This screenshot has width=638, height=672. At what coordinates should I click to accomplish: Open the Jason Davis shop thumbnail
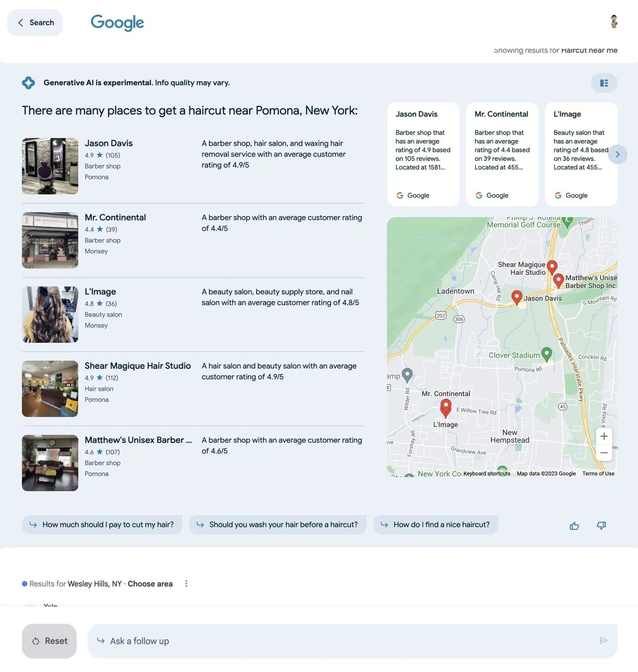[x=50, y=166]
